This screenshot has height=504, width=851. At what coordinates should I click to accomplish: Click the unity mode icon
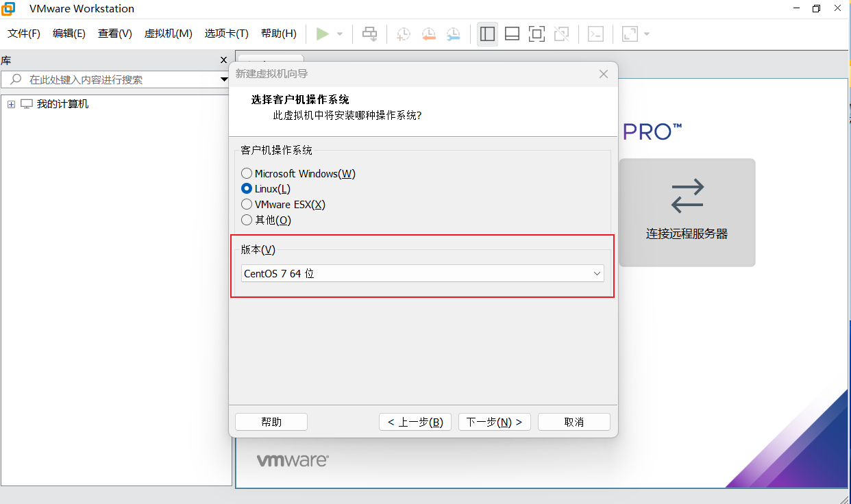tap(561, 34)
